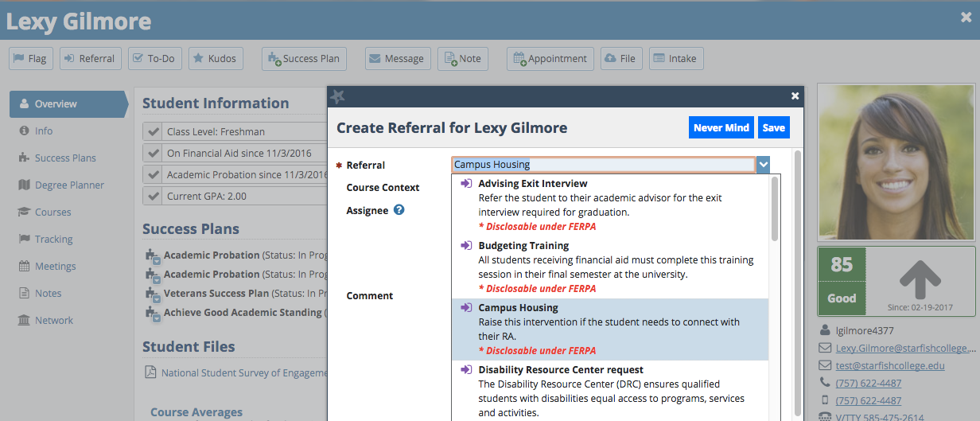This screenshot has width=980, height=421.
Task: Open the Intake form button
Action: point(675,58)
